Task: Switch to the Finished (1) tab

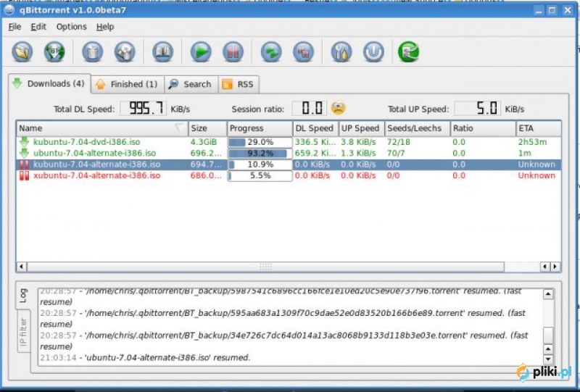Action: [x=128, y=84]
